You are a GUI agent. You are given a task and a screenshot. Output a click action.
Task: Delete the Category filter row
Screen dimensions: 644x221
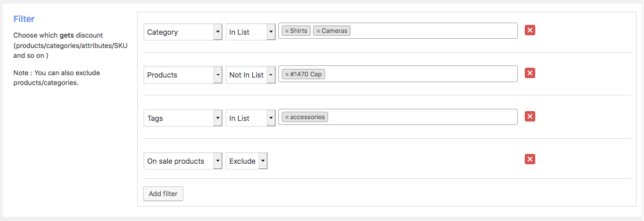point(530,31)
